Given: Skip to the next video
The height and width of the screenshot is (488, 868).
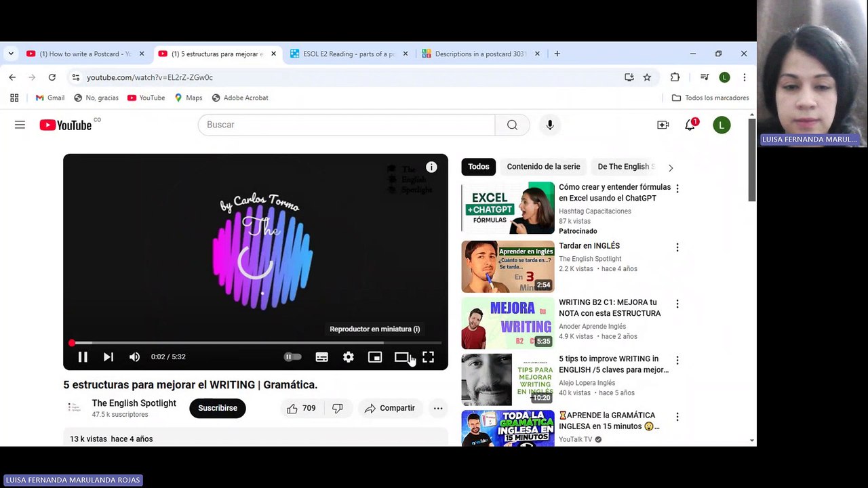Looking at the screenshot, I should click(108, 357).
